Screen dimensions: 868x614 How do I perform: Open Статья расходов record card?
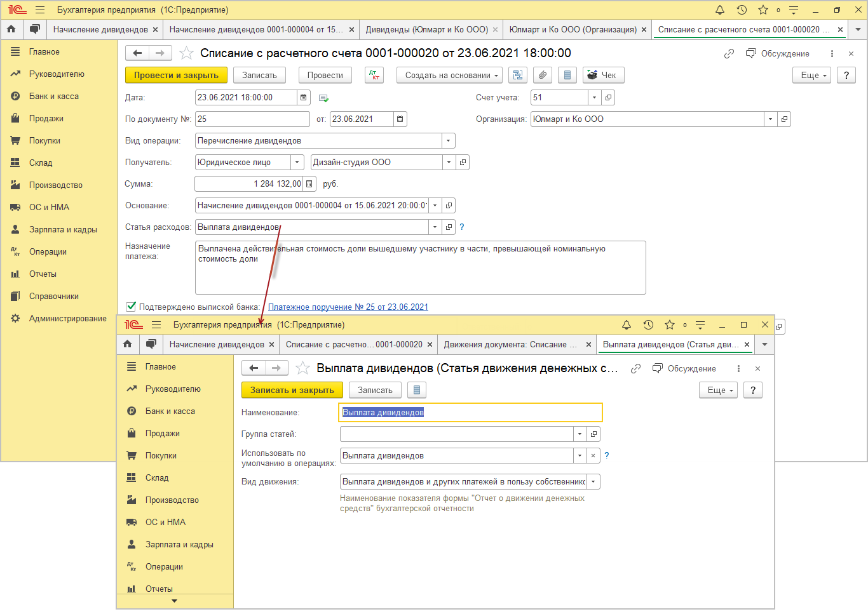[x=449, y=227]
